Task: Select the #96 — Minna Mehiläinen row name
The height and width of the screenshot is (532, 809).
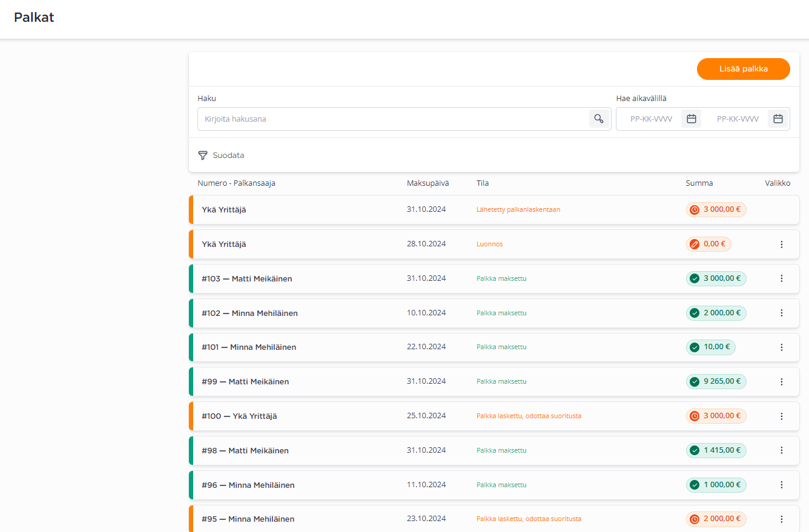Action: pos(248,485)
